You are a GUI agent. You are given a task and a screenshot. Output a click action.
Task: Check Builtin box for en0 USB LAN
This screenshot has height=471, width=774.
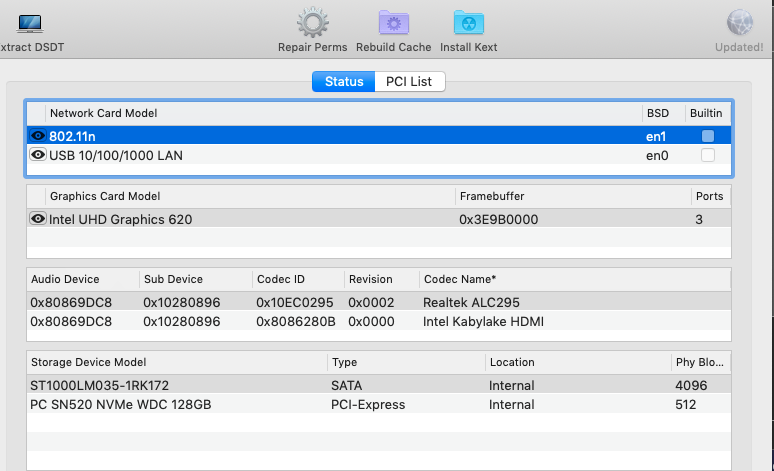(707, 155)
